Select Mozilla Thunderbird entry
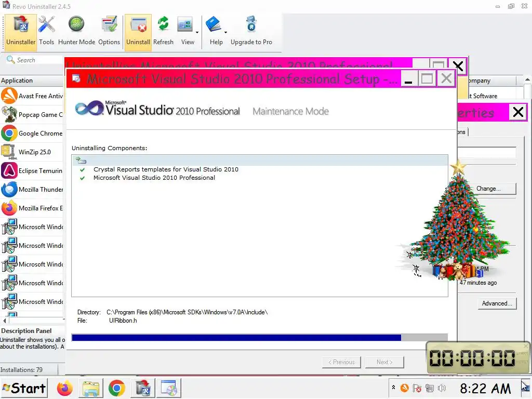The image size is (532, 399). coord(32,189)
